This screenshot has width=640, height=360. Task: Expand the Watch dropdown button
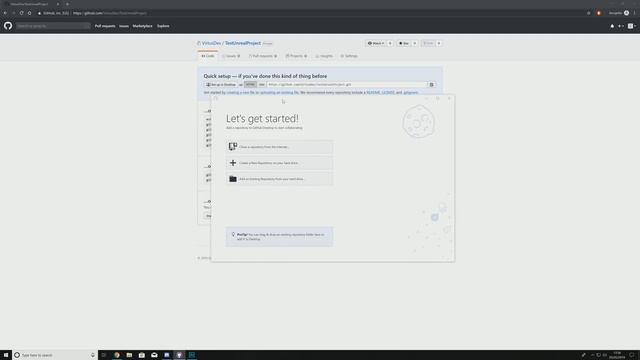pos(376,43)
